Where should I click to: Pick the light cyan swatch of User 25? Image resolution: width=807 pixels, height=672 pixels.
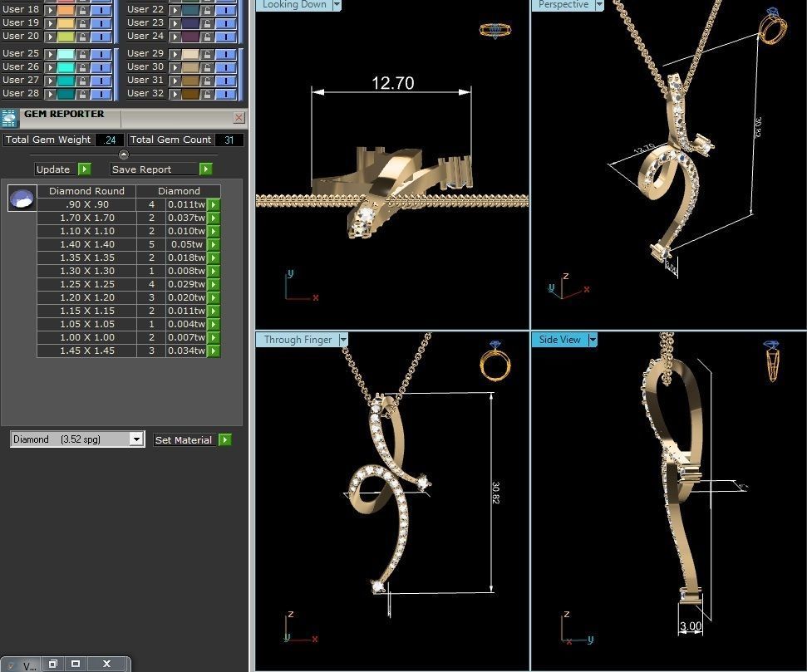[66, 54]
